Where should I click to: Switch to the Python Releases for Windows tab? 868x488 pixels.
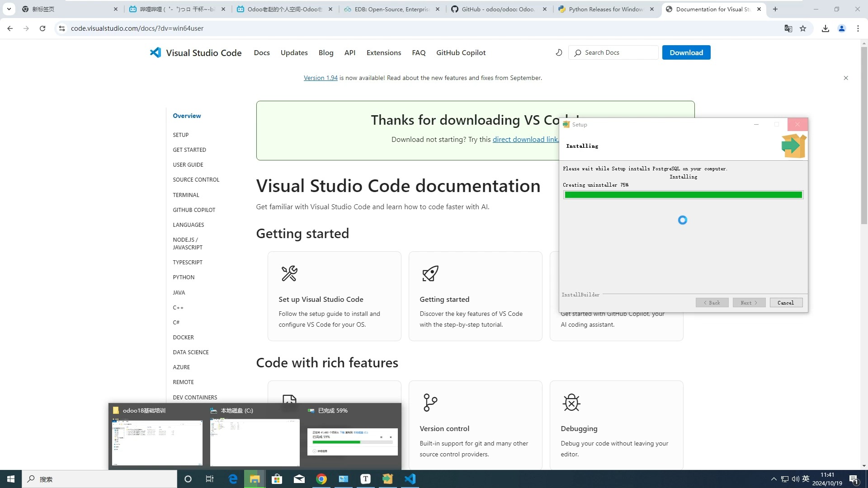pos(606,9)
